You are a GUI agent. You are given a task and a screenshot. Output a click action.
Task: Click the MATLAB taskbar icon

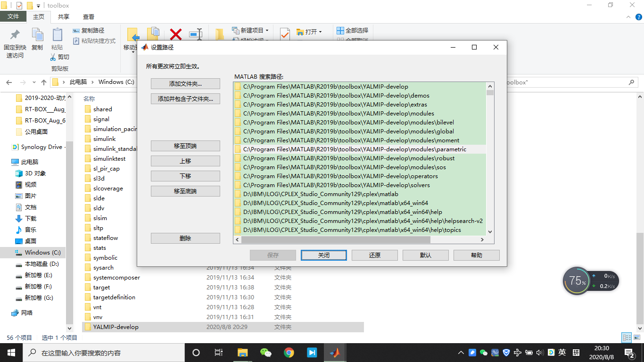tap(335, 353)
